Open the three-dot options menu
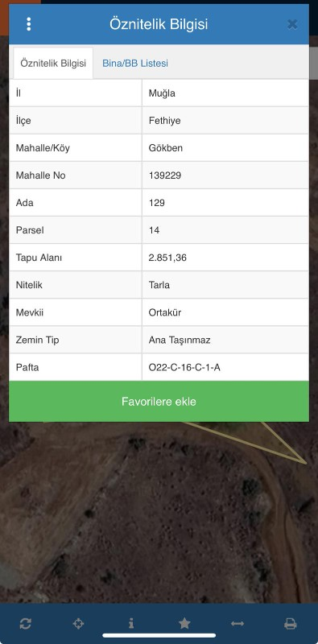Screen dimensions: 318x644 pos(28,24)
